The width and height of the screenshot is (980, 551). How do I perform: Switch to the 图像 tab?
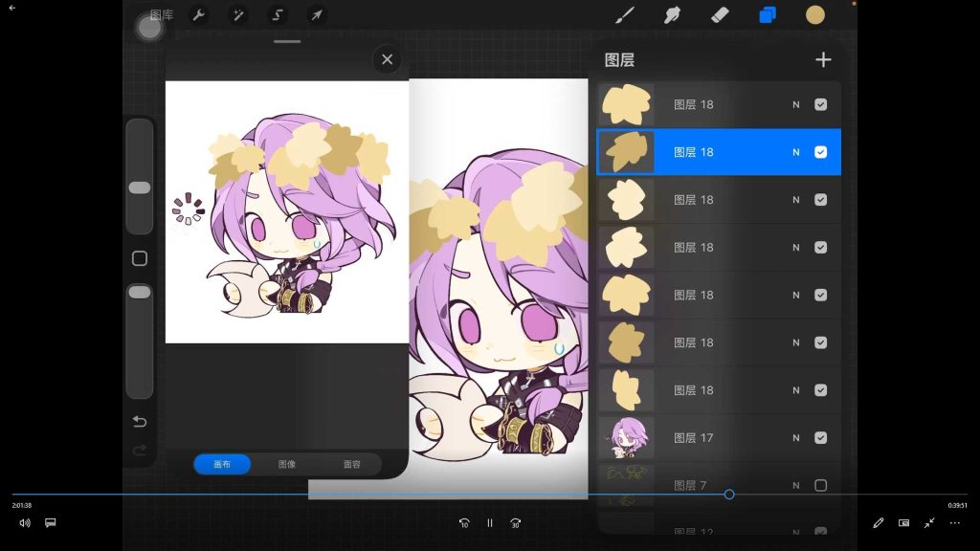(287, 464)
